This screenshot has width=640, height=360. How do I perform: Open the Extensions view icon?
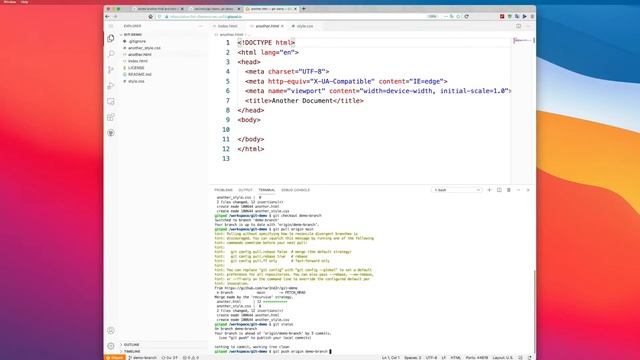111,117
